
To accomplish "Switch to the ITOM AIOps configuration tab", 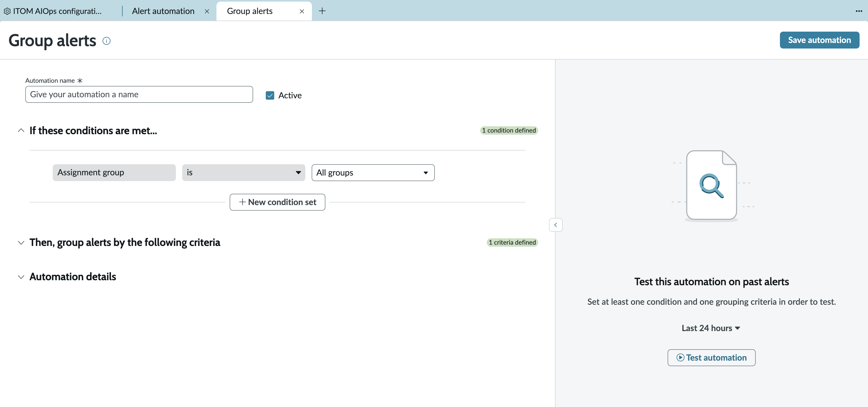I will coord(57,11).
